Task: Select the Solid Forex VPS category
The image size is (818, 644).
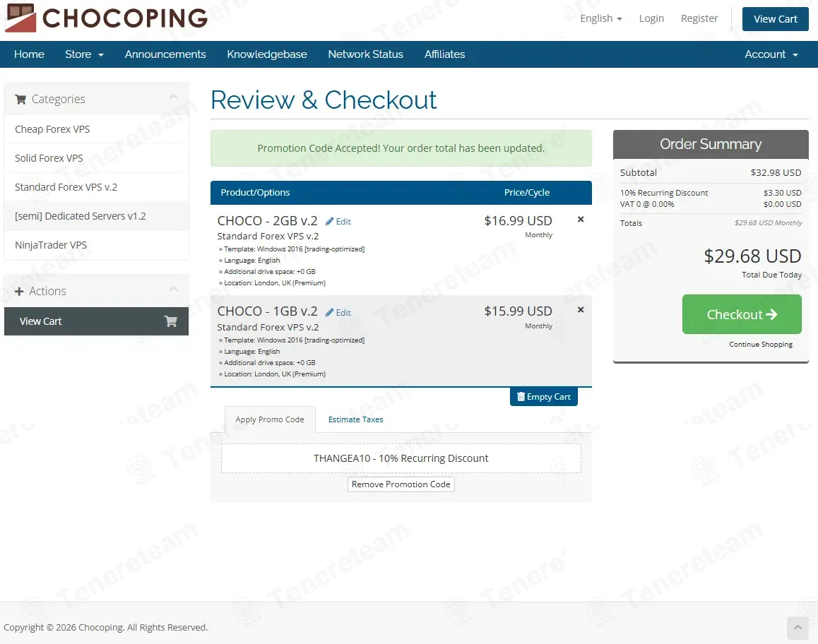Action: pos(97,158)
